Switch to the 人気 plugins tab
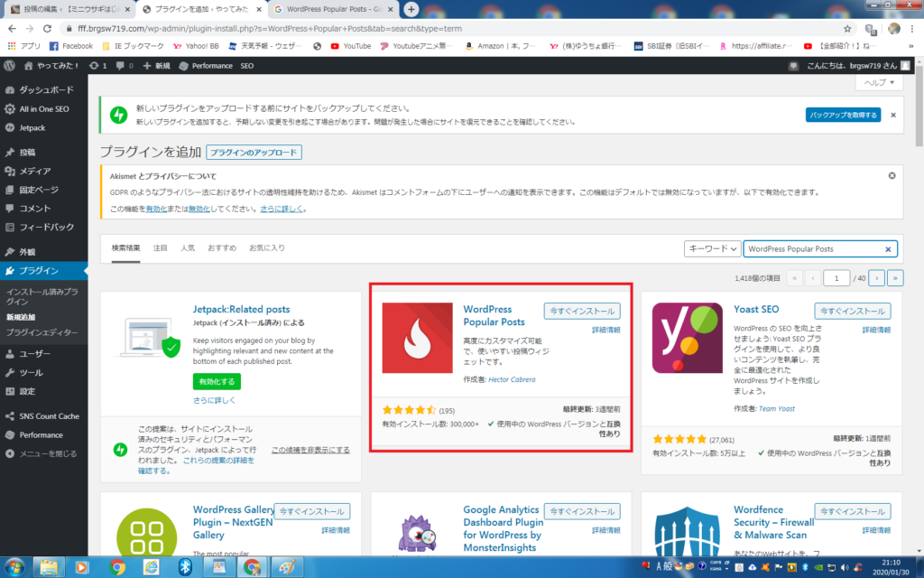 (x=188, y=247)
